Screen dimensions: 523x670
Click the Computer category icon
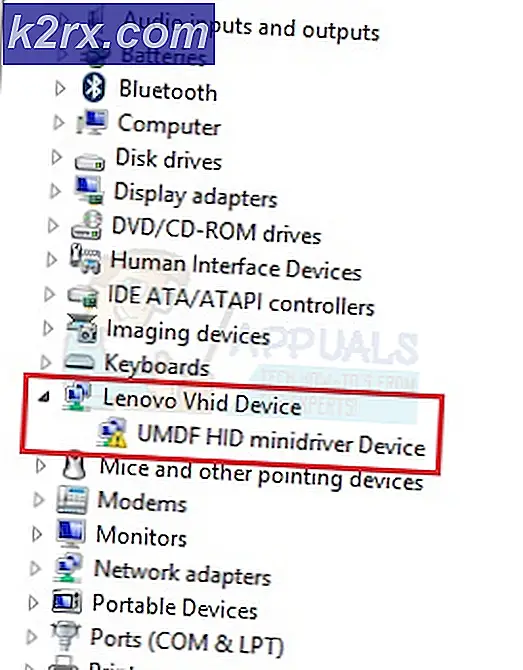tap(92, 123)
